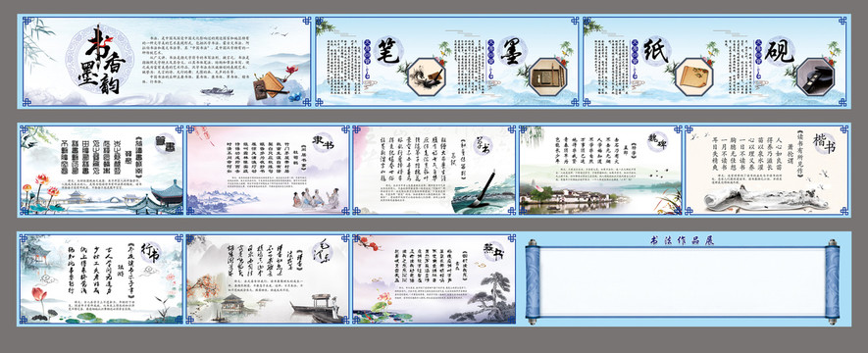
Task: Open the octagonal brush image beside 笔
Action: click(426, 76)
